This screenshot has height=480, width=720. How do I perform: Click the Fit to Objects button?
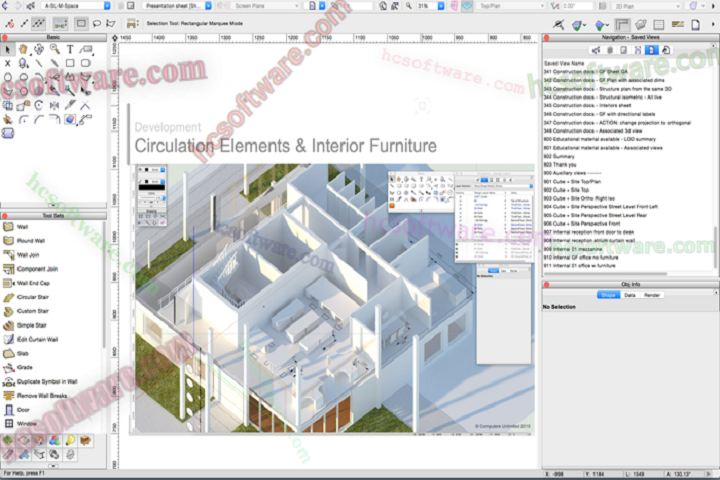395,6
